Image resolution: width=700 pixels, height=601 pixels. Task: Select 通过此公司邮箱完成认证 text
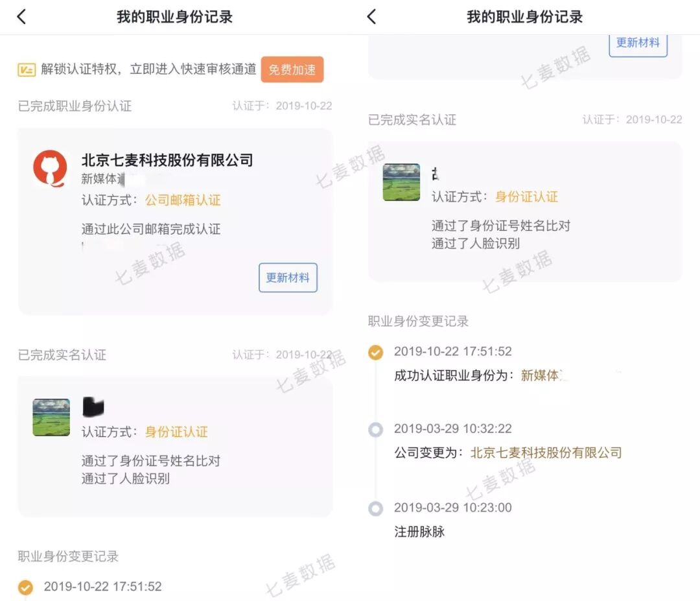pyautogui.click(x=151, y=229)
